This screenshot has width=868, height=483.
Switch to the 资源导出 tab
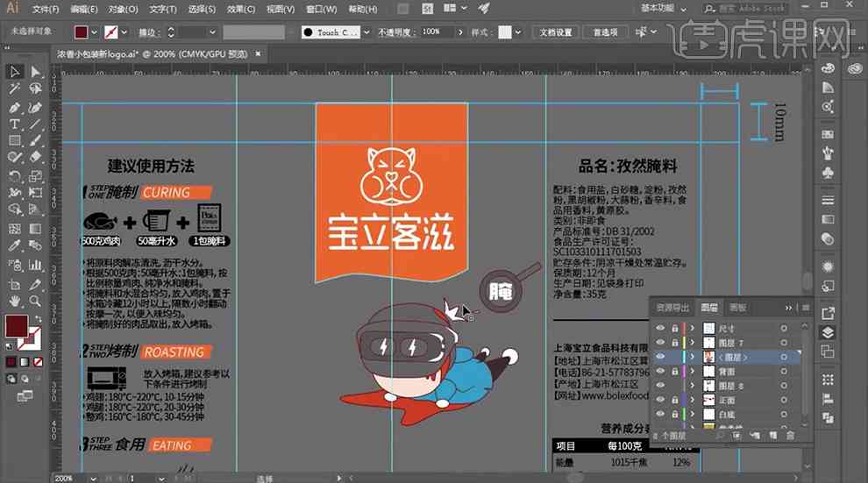pyautogui.click(x=672, y=307)
